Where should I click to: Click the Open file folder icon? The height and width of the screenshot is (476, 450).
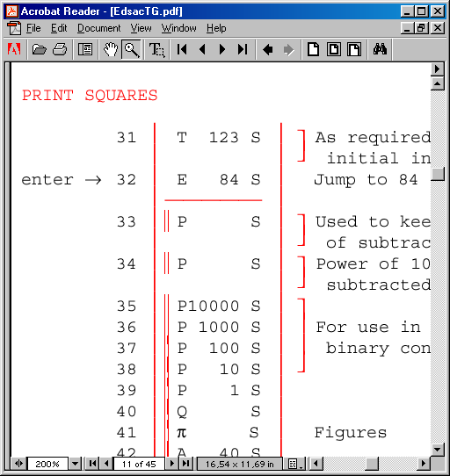(x=40, y=49)
